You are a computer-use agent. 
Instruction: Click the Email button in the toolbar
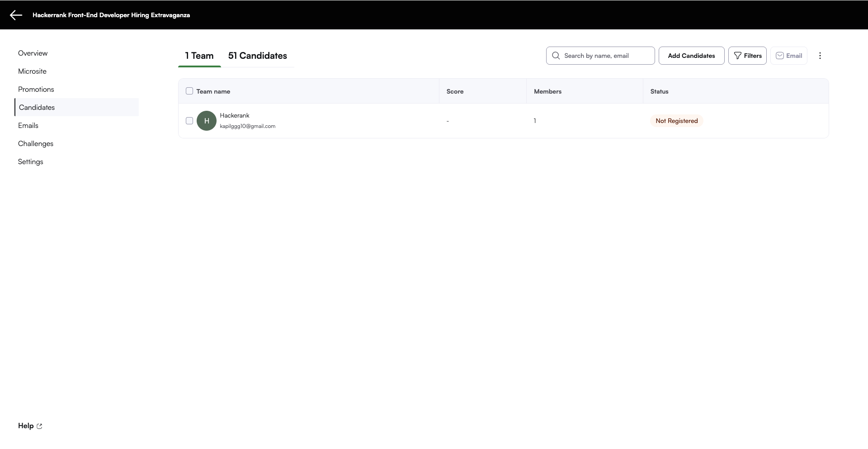pos(789,56)
